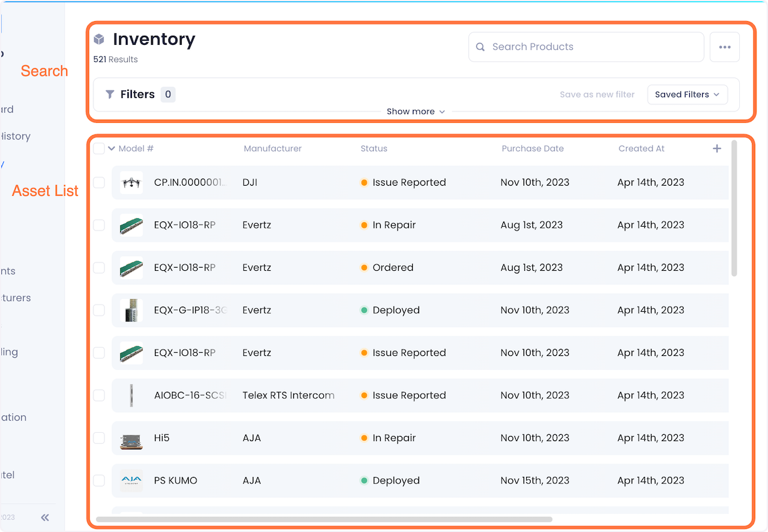Check the Ordered EQX-IO18-RP row checkbox
The image size is (768, 532).
[99, 268]
